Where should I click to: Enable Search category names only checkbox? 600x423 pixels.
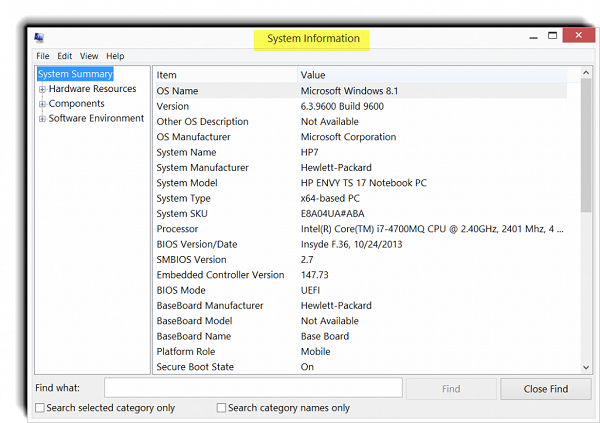point(222,408)
